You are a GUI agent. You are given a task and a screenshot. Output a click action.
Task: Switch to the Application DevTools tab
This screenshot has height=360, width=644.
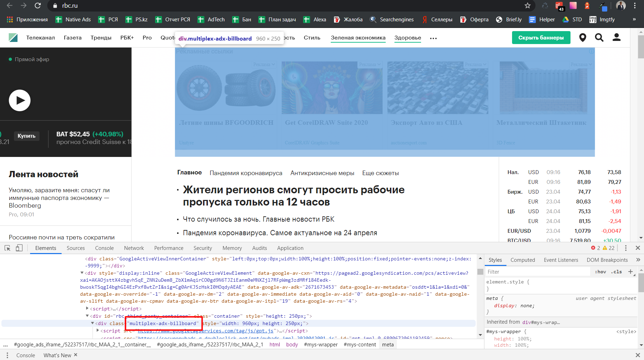(290, 248)
